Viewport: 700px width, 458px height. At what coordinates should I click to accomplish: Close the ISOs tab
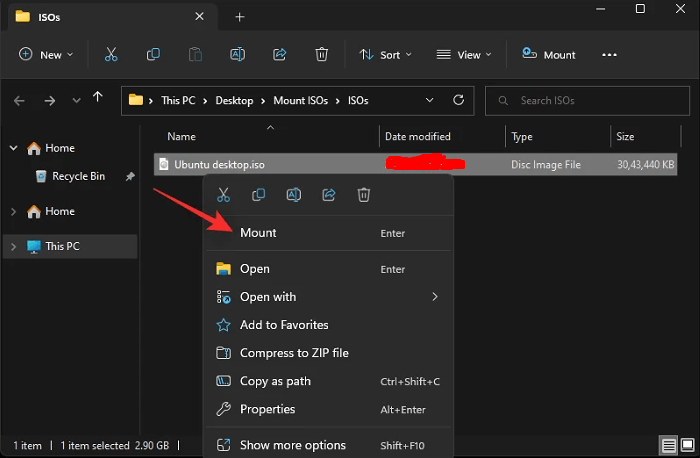click(x=199, y=17)
